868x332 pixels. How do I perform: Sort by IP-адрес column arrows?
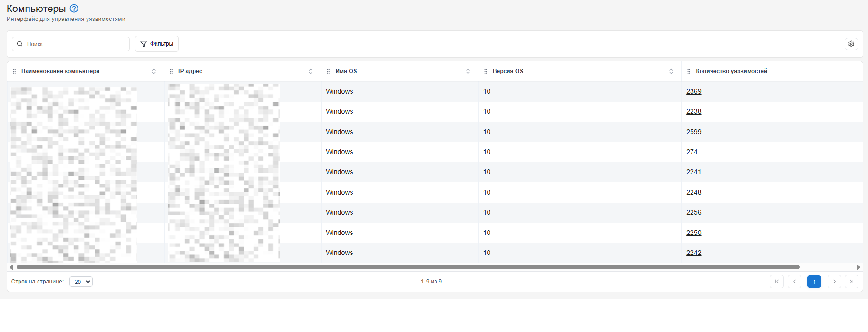(311, 71)
